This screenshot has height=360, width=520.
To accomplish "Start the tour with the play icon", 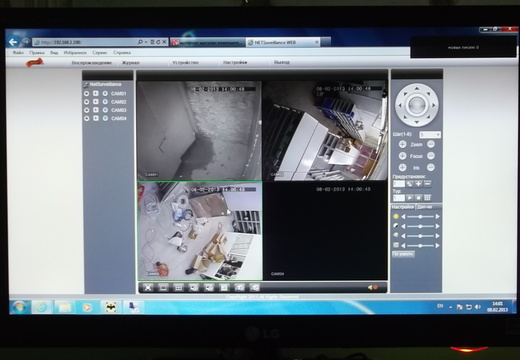I will [410, 198].
